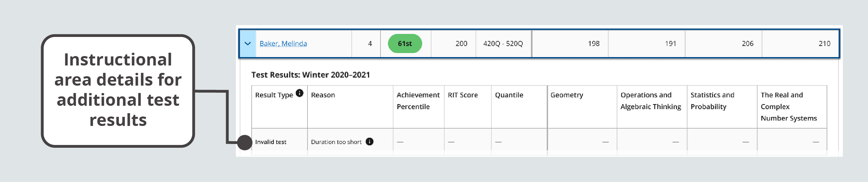The width and height of the screenshot is (868, 182).
Task: Click Statistics and Probability column header
Action: 712,101
